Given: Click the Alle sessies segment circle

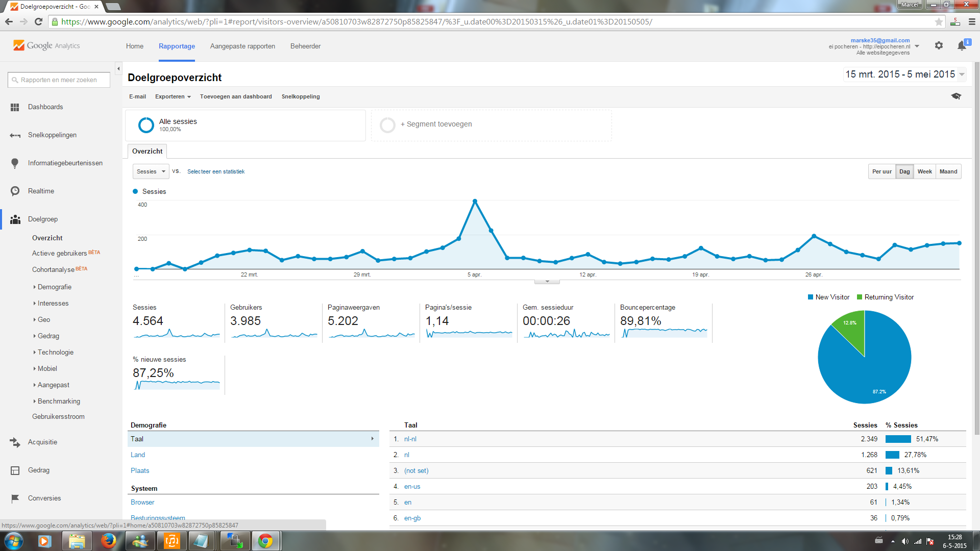Looking at the screenshot, I should click(x=146, y=125).
